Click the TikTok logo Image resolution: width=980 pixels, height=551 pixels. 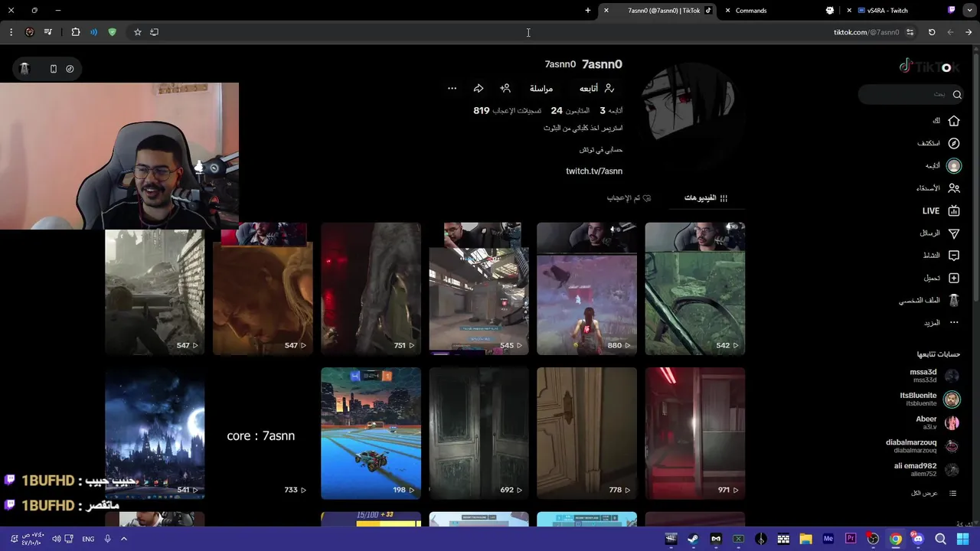pyautogui.click(x=929, y=67)
